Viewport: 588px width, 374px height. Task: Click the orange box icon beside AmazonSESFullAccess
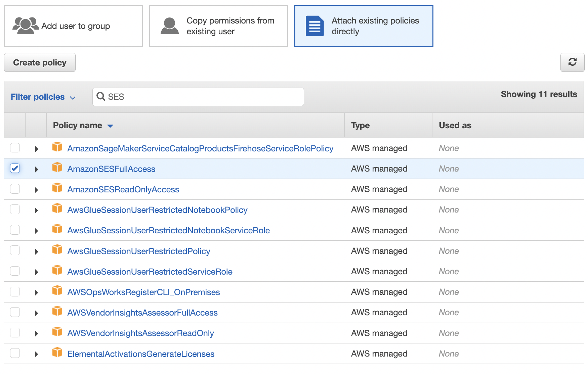click(57, 167)
